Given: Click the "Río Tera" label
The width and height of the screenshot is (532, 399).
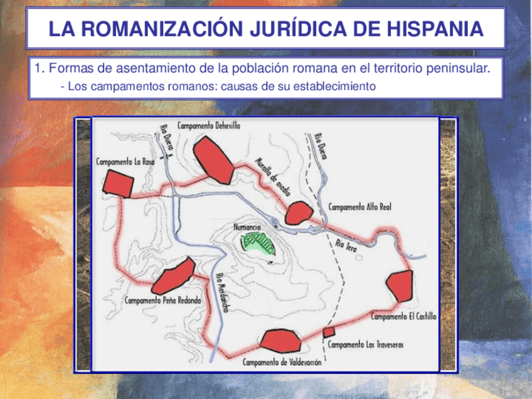Looking at the screenshot, I should point(346,246).
